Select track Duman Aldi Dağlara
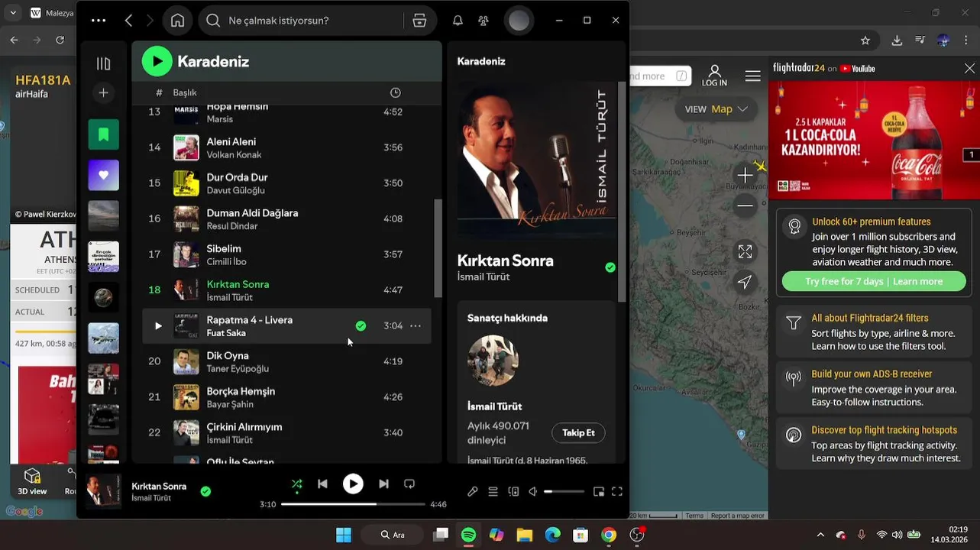The height and width of the screenshot is (550, 980). [x=286, y=218]
